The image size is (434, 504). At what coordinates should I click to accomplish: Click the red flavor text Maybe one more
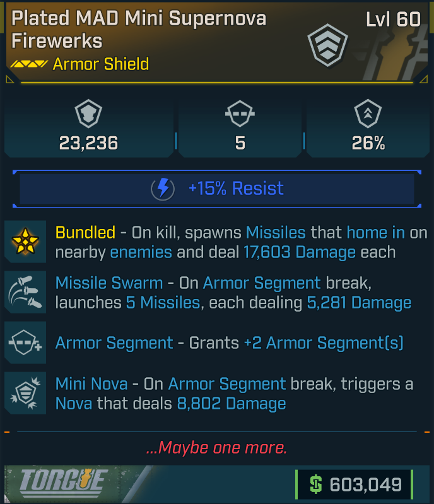[216, 447]
